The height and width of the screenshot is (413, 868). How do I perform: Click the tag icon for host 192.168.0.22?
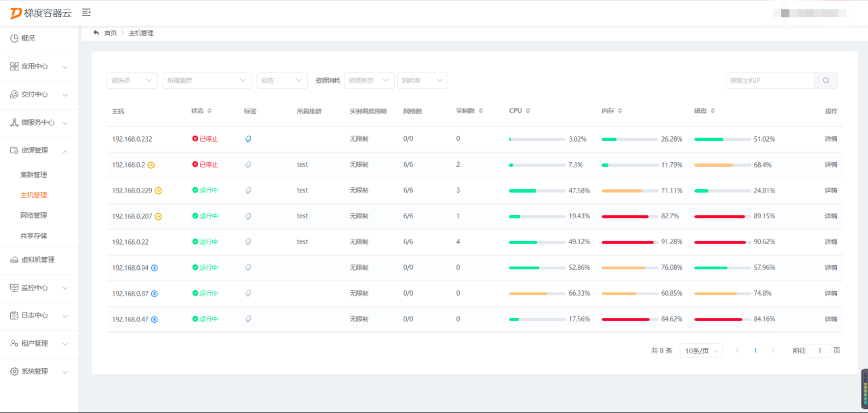point(248,242)
